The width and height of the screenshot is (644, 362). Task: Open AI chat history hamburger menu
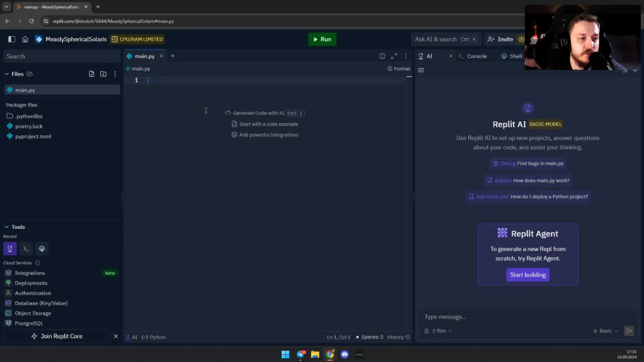tap(421, 70)
